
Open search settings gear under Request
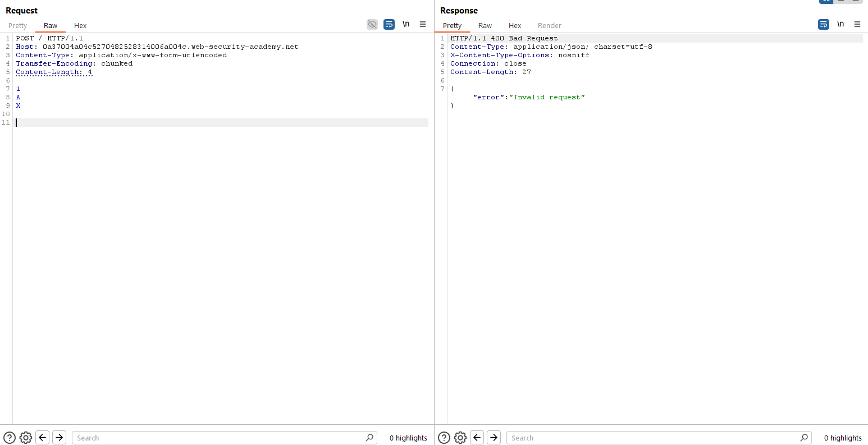tap(26, 438)
